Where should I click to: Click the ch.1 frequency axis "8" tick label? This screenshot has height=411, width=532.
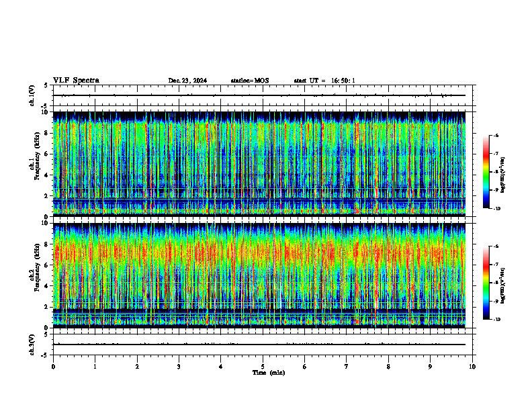(x=48, y=133)
